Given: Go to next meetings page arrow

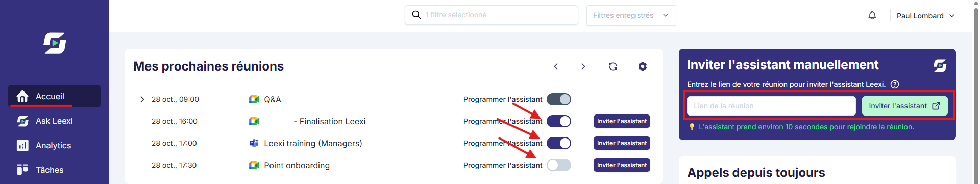Looking at the screenshot, I should [x=583, y=66].
